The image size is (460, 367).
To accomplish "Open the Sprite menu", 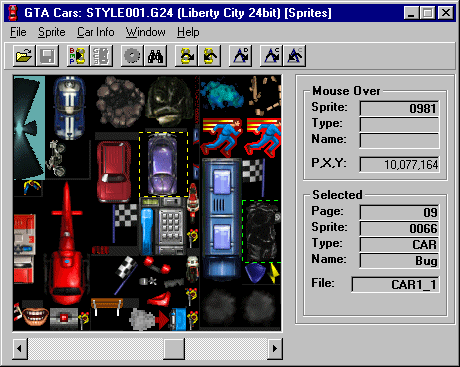I will pos(51,32).
